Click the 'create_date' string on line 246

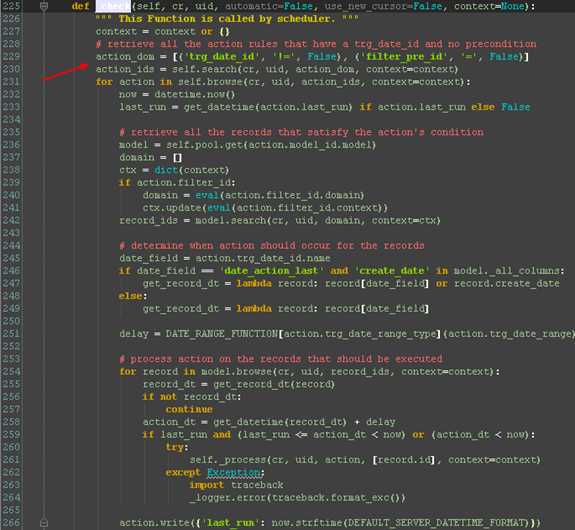[392, 271]
